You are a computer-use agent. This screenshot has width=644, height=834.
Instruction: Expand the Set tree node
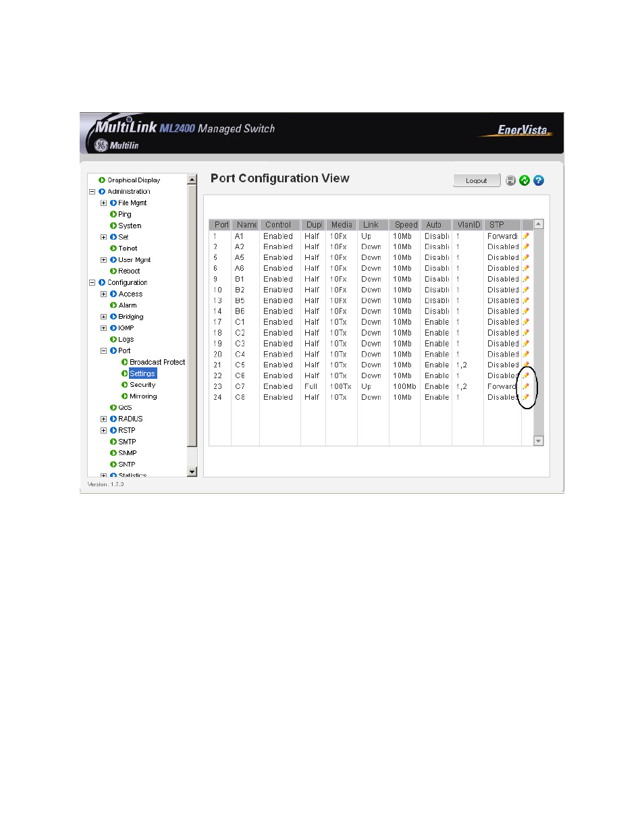[103, 237]
